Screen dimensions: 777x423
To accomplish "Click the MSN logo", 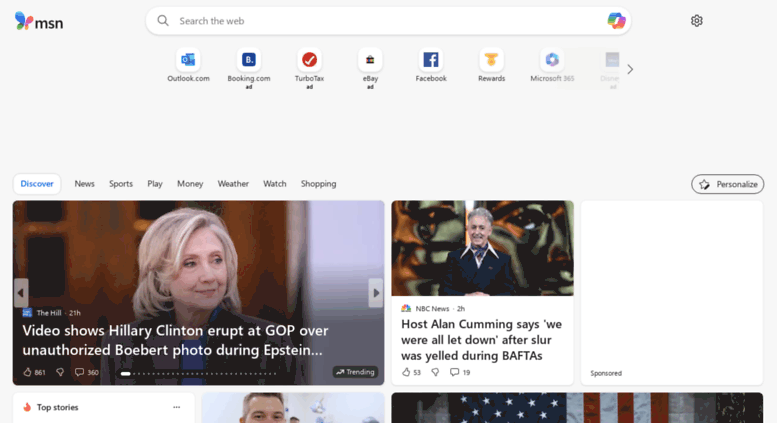I will point(39,21).
